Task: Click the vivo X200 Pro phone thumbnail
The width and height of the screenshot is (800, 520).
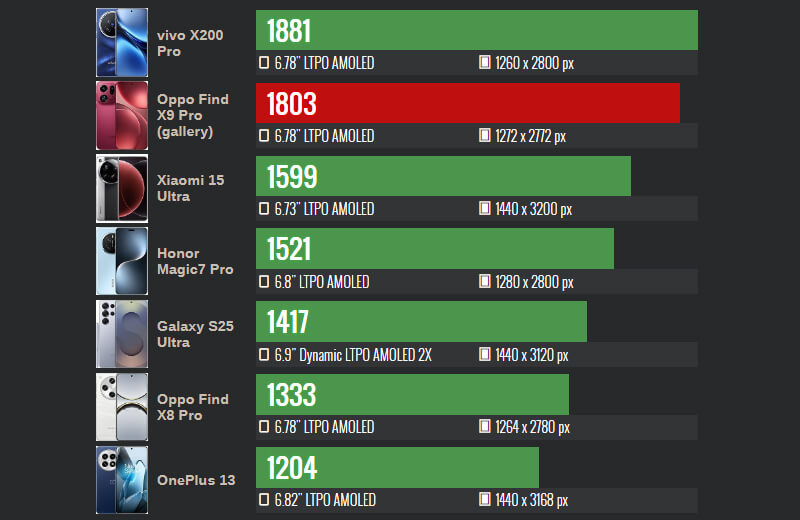Action: 122,43
